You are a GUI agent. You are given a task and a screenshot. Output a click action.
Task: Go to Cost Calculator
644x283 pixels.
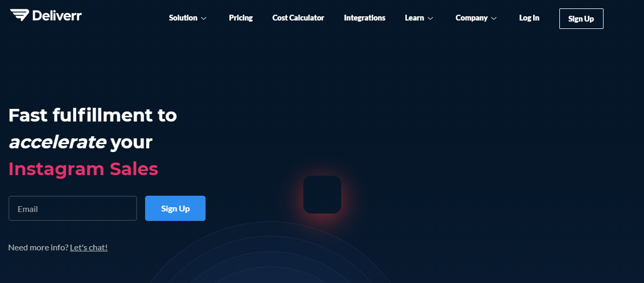[298, 18]
